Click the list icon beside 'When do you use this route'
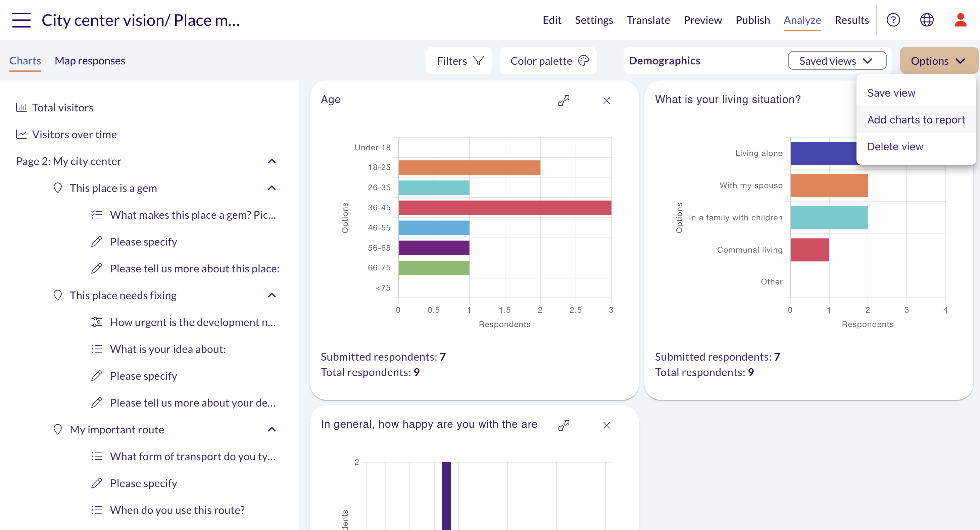Viewport: 980px width, 530px height. [x=97, y=510]
